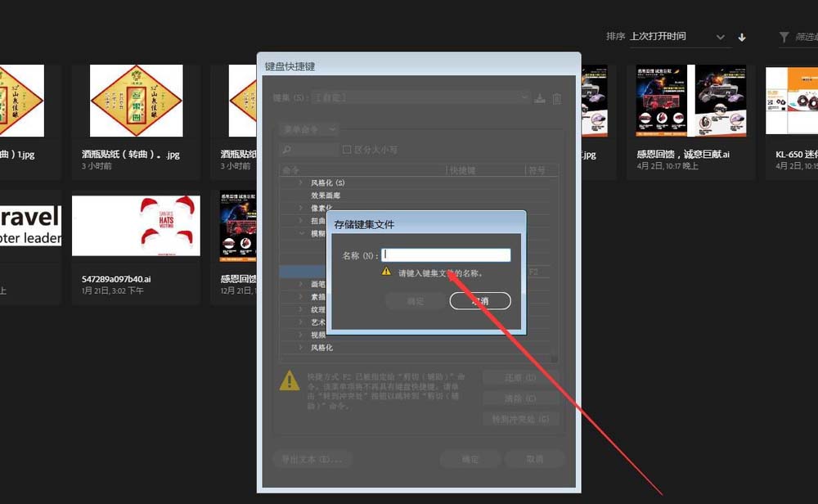Open the 键集 keyset dropdown
This screenshot has width=818, height=504.
pyautogui.click(x=524, y=97)
